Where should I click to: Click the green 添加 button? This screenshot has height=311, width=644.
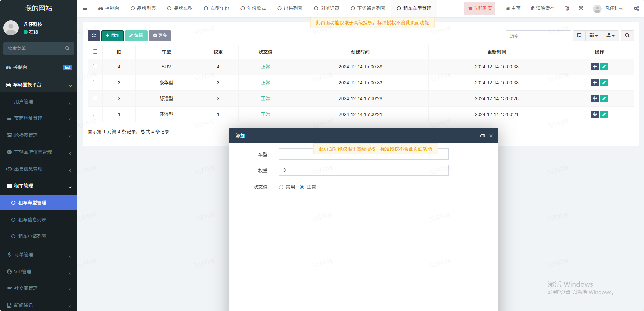coord(112,36)
